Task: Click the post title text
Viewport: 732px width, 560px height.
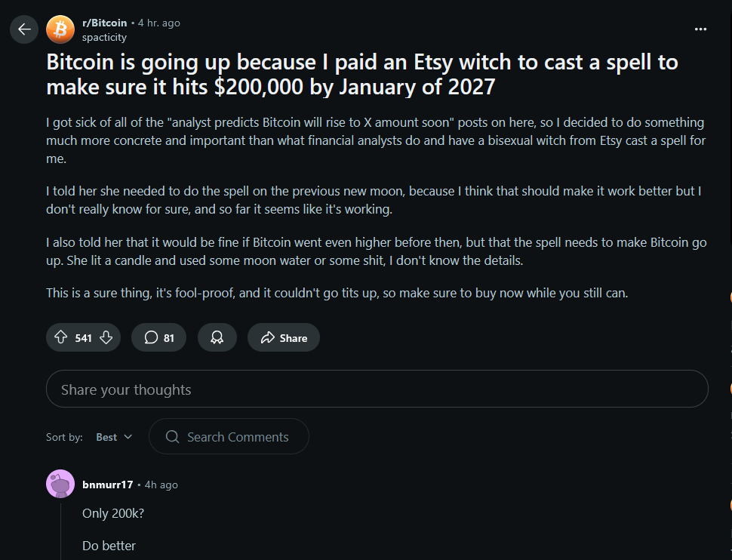Action: tap(362, 74)
